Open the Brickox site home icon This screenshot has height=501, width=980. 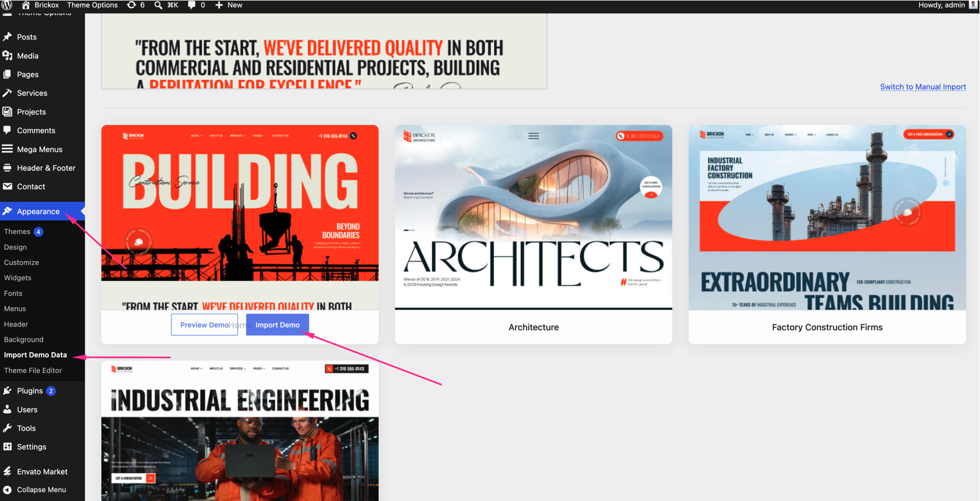click(25, 5)
